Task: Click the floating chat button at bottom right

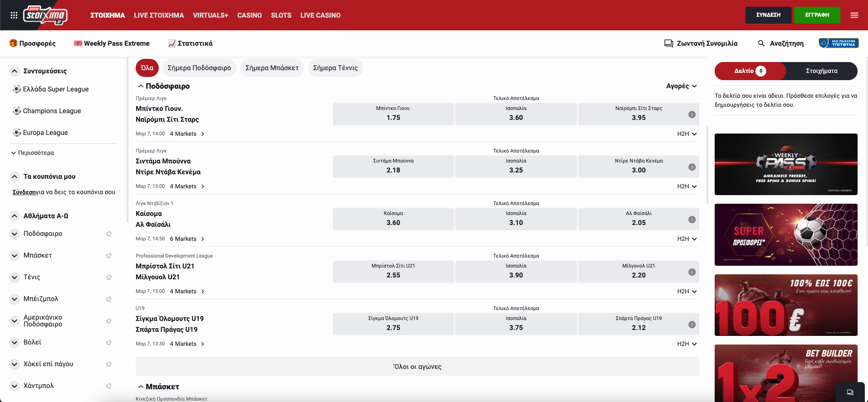Action: pos(850,392)
